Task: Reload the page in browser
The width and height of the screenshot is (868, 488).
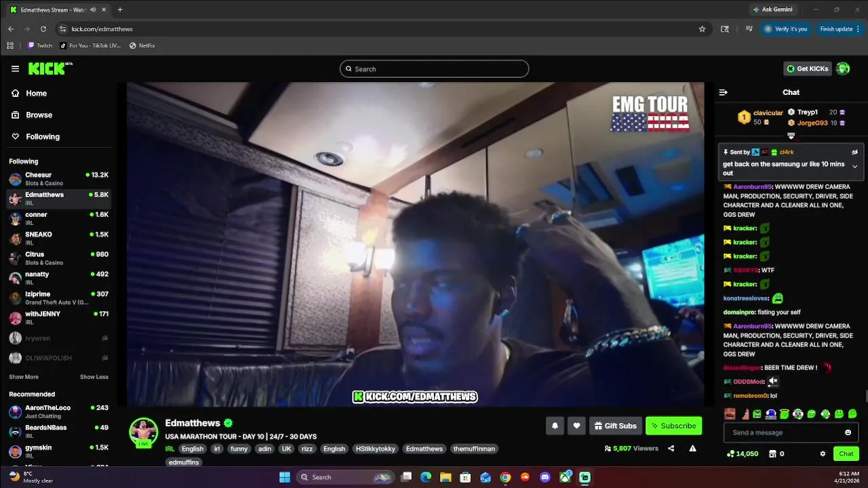Action: 43,29
